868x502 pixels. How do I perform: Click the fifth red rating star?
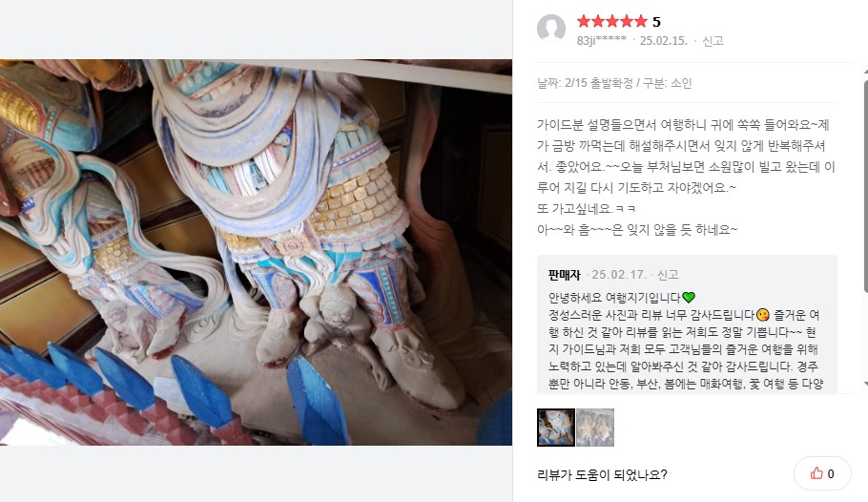641,22
